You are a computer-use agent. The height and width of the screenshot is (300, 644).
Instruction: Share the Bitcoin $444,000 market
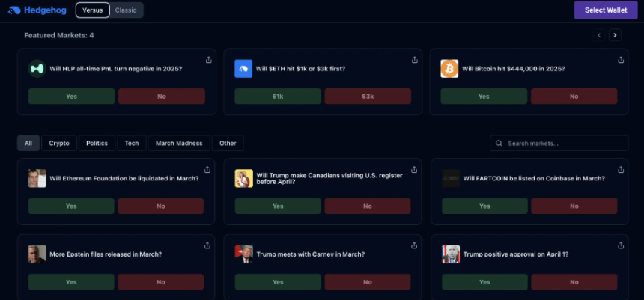point(621,60)
